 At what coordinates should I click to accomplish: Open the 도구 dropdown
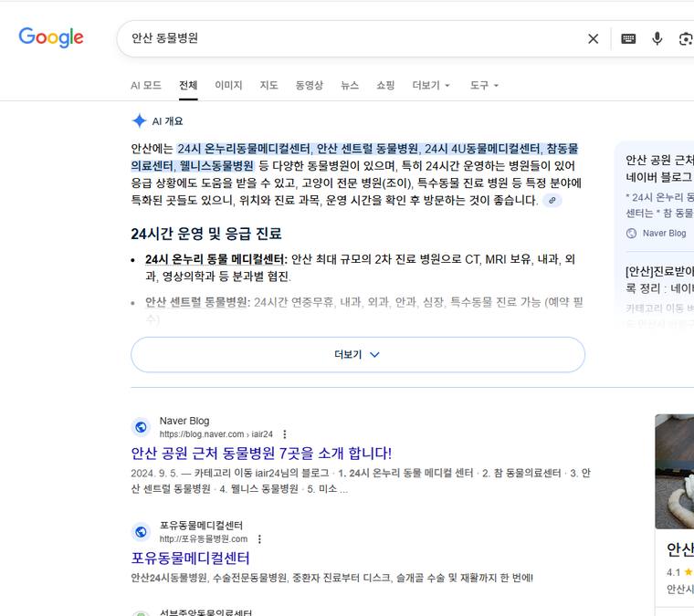click(484, 85)
